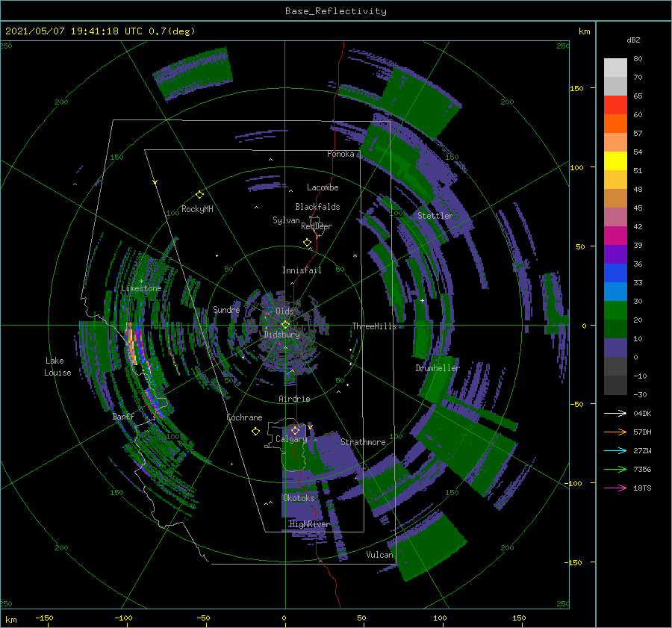Viewport: 672px width, 628px height.
Task: Click the timestamp 2021/05/07 19:41:18 UTC
Action: pos(74,31)
